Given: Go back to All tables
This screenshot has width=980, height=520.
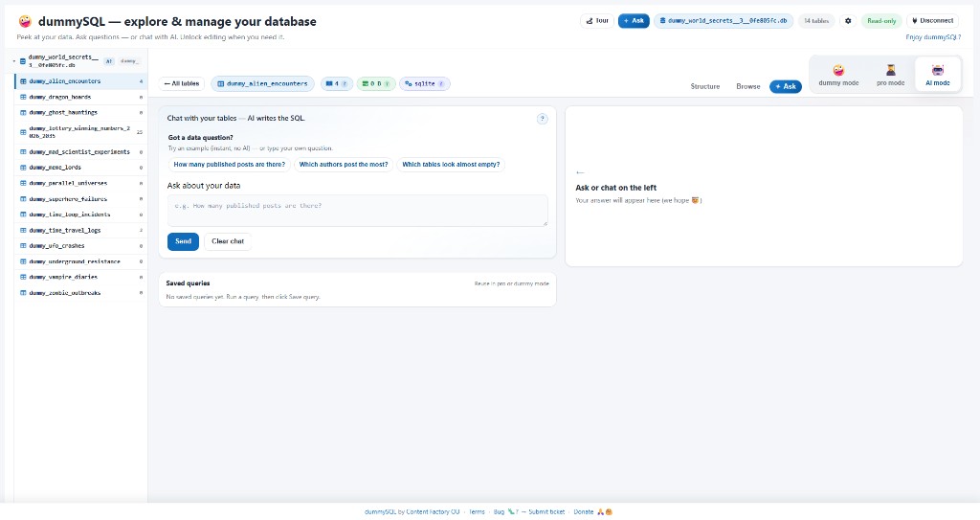Looking at the screenshot, I should pyautogui.click(x=181, y=84).
